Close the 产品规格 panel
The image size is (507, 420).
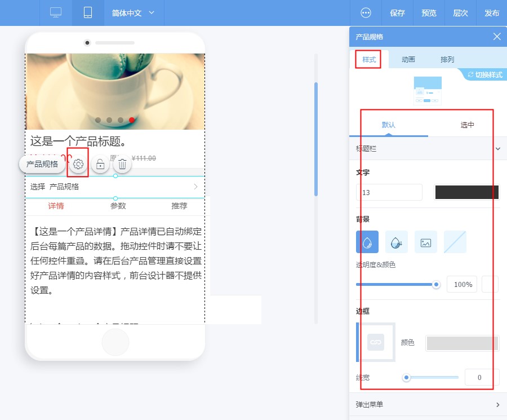pyautogui.click(x=497, y=37)
